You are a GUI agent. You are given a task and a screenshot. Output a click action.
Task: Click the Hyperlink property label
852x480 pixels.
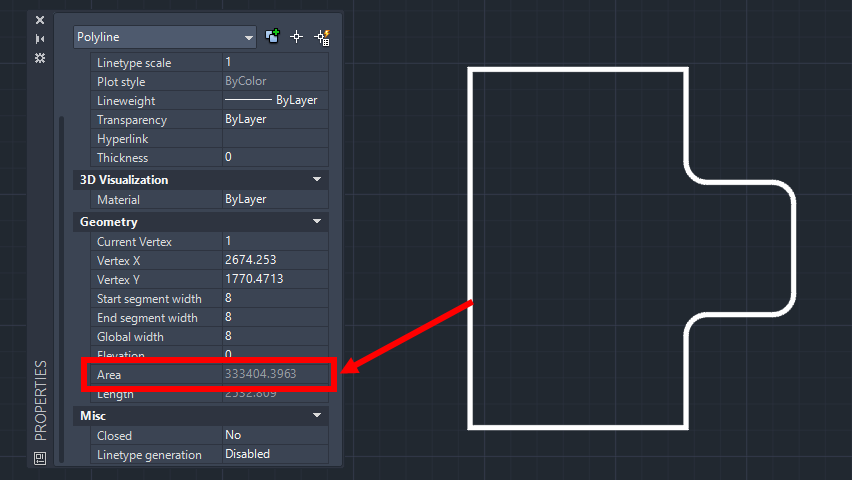pos(122,139)
